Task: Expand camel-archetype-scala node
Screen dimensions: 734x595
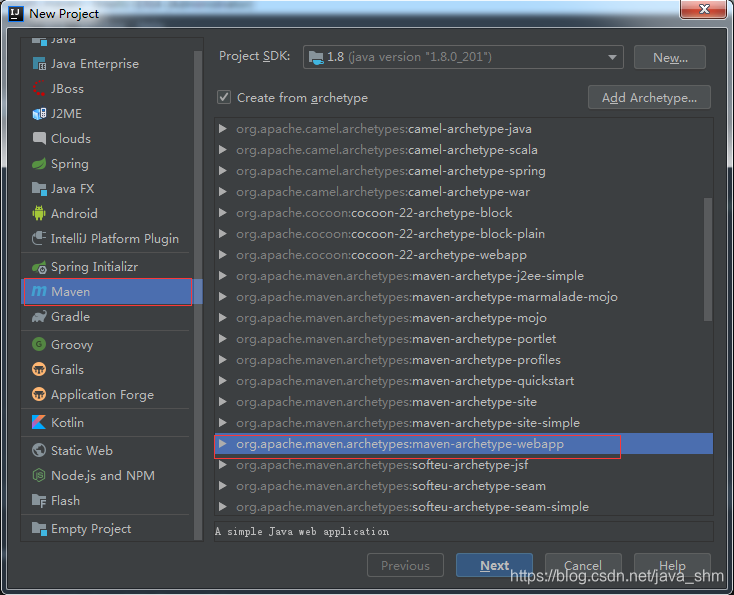Action: click(x=223, y=150)
